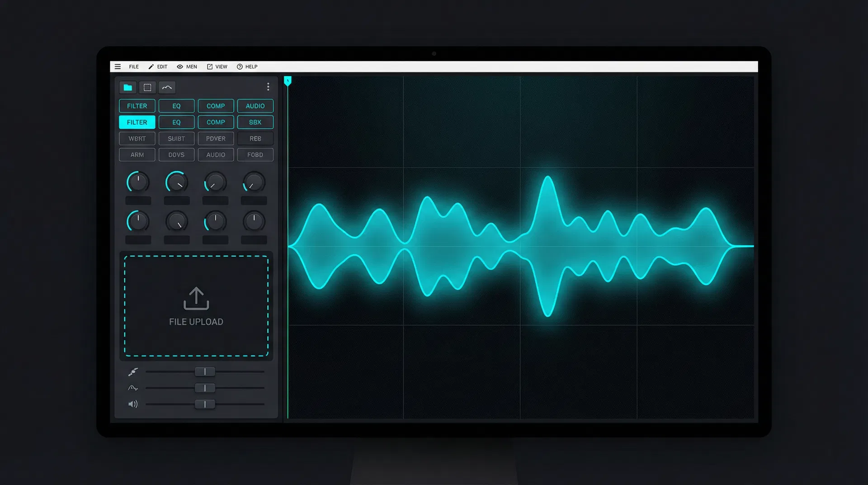
Task: Open the FILE menu
Action: tap(133, 67)
